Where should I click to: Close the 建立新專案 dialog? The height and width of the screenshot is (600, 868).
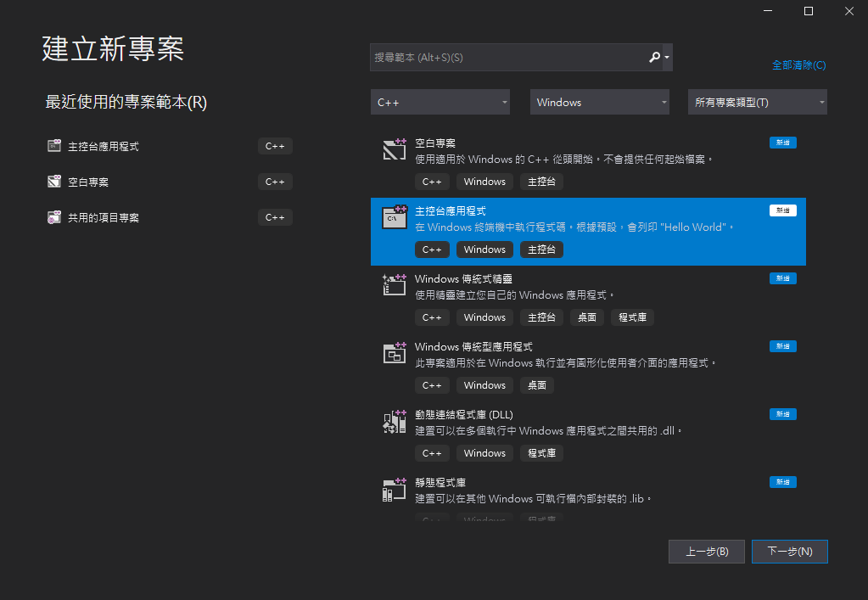[x=848, y=11]
